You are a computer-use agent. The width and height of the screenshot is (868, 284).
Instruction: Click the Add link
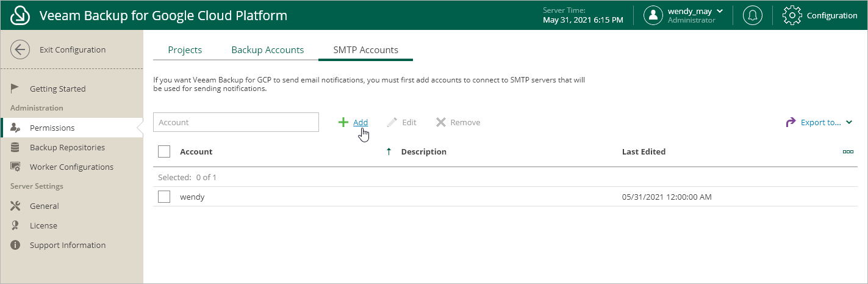pos(360,122)
